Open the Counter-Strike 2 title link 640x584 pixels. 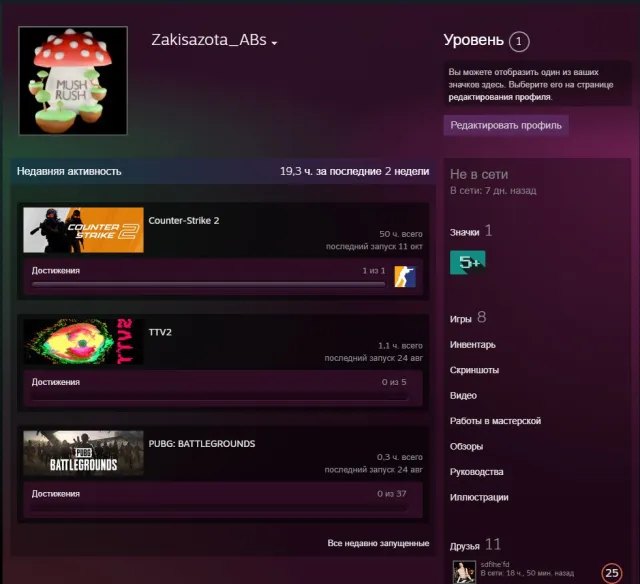click(x=184, y=221)
